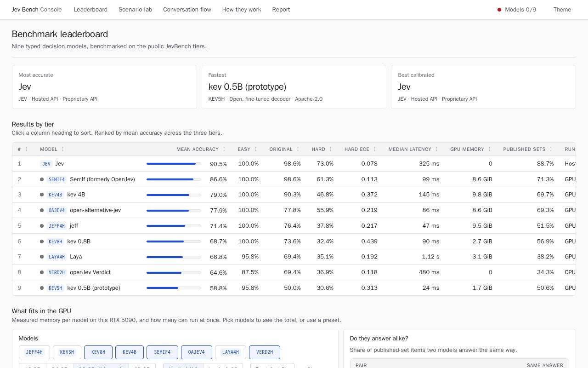The height and width of the screenshot is (368, 588).
Task: Click the 0.439 Hard ECE value
Action: tap(369, 241)
